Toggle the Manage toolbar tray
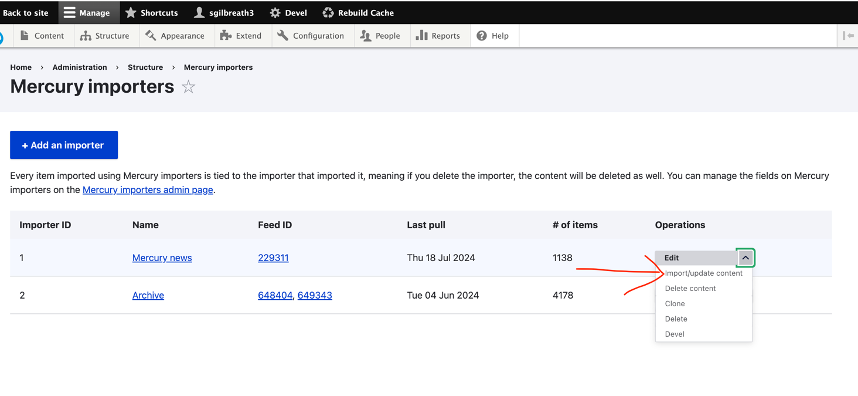This screenshot has height=396, width=858. 86,13
